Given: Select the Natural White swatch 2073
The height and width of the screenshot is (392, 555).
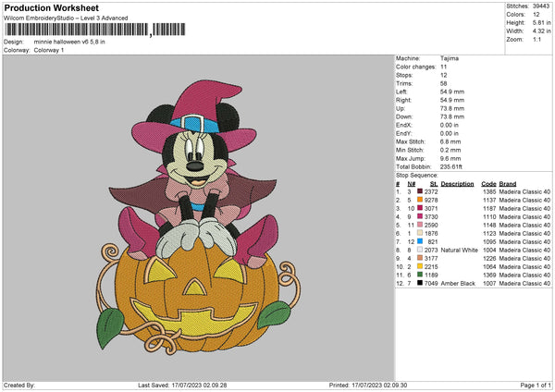Looking at the screenshot, I should click(420, 250).
